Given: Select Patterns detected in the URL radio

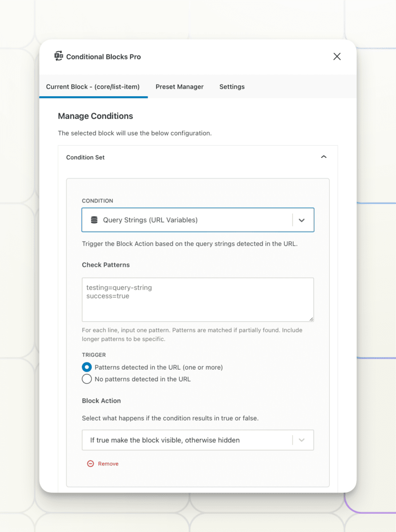Looking at the screenshot, I should (87, 367).
